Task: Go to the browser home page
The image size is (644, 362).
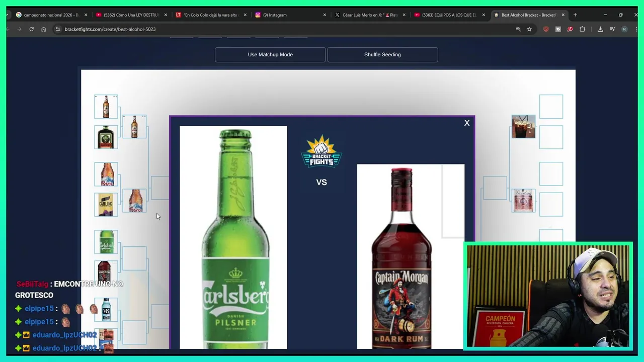Action: tap(43, 29)
